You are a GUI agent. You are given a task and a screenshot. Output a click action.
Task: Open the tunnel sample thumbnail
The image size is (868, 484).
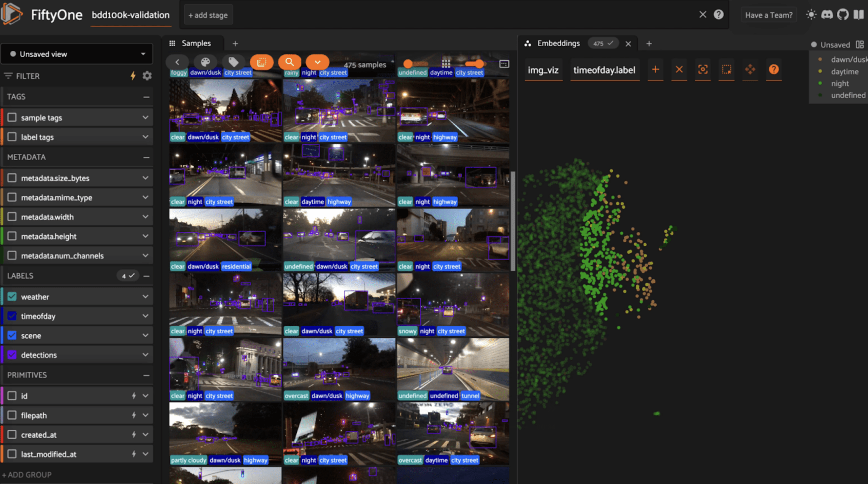point(453,369)
